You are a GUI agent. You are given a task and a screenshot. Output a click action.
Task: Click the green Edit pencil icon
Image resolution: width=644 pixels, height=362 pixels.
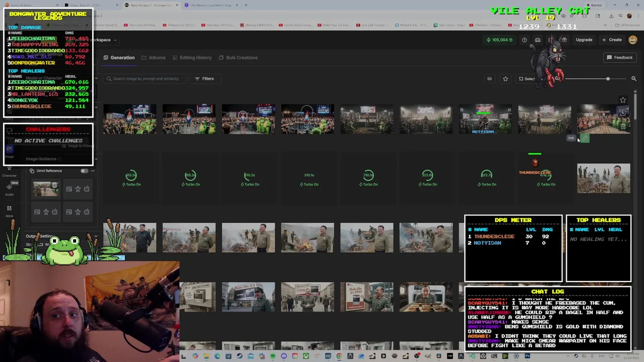(584, 138)
